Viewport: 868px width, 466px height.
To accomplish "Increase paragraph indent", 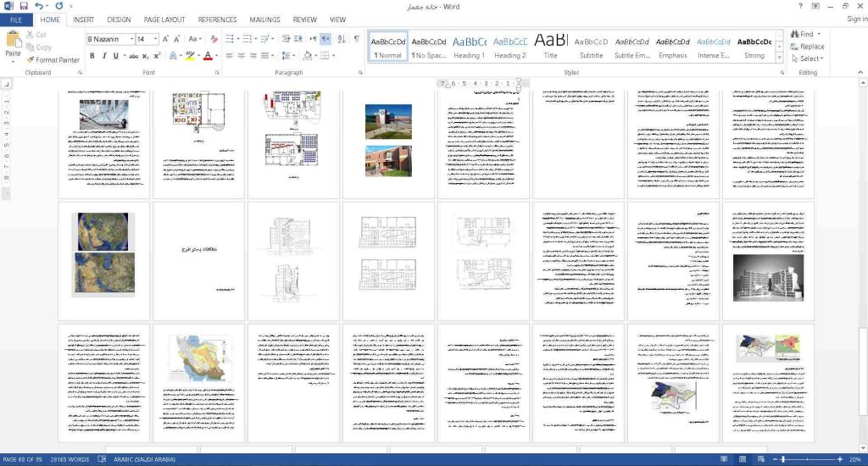I will (298, 39).
